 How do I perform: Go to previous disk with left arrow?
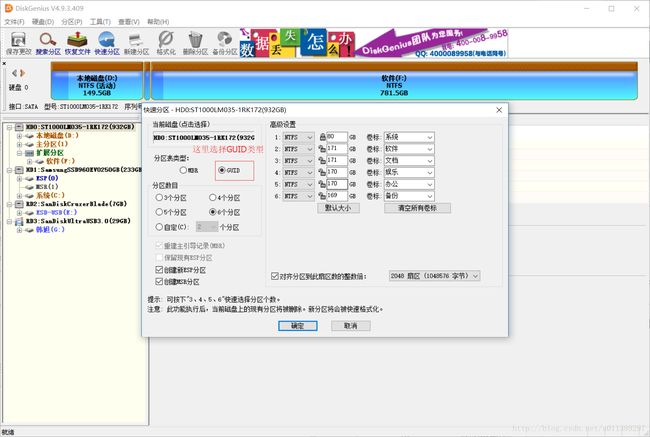[15, 73]
